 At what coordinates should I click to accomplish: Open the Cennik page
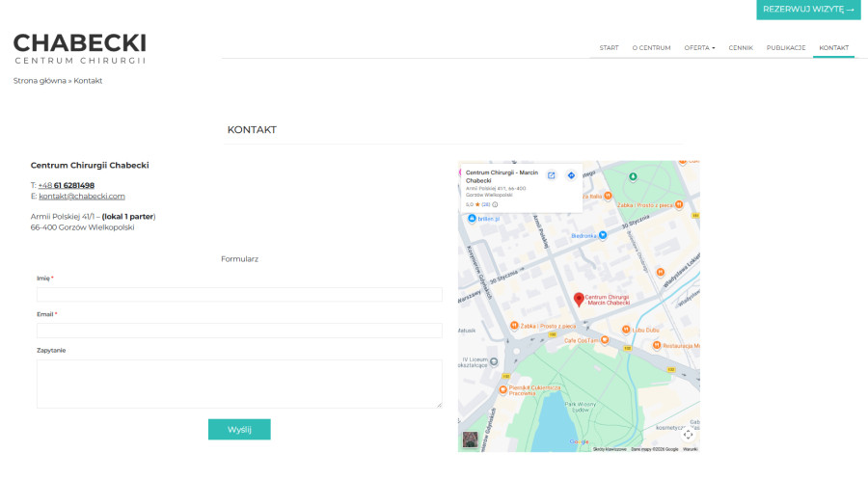click(x=741, y=47)
